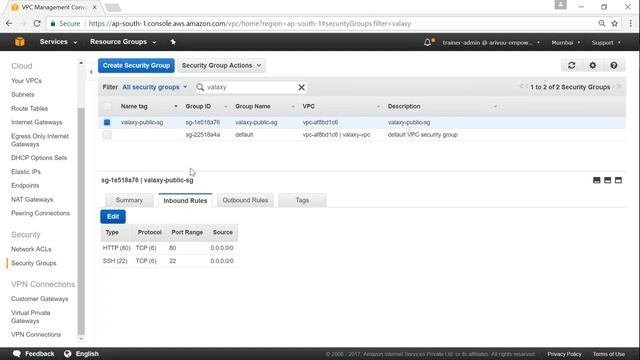
Task: Open Customer Gateways in sidebar
Action: tap(40, 299)
